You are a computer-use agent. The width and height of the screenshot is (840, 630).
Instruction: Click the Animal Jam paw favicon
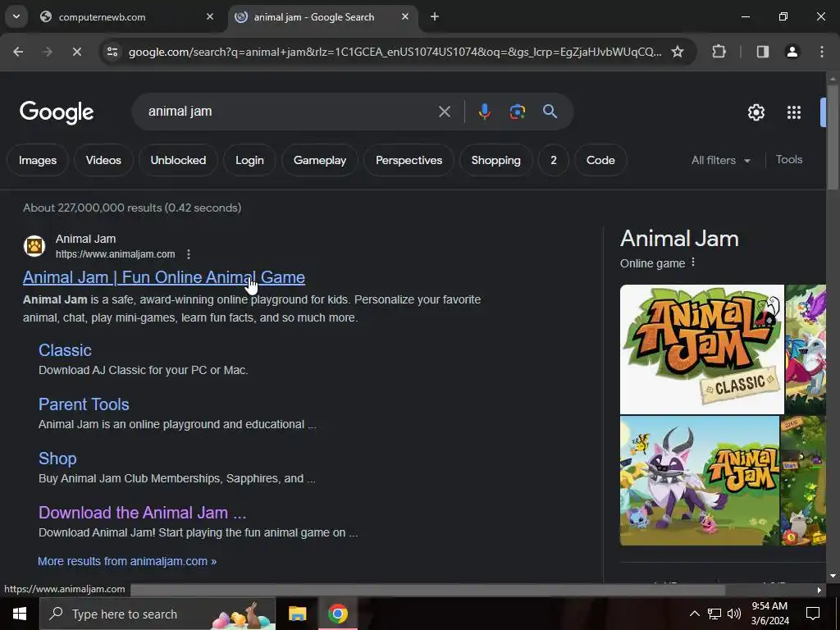pyautogui.click(x=34, y=246)
